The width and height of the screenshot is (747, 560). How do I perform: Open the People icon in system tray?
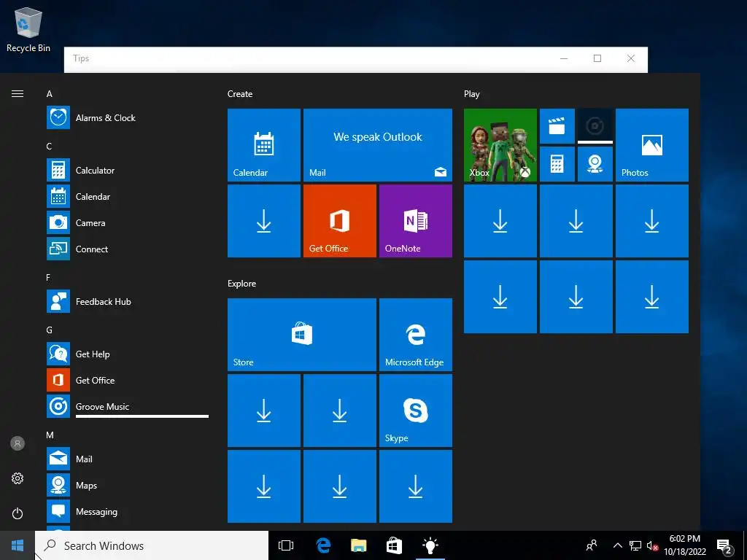click(x=592, y=545)
